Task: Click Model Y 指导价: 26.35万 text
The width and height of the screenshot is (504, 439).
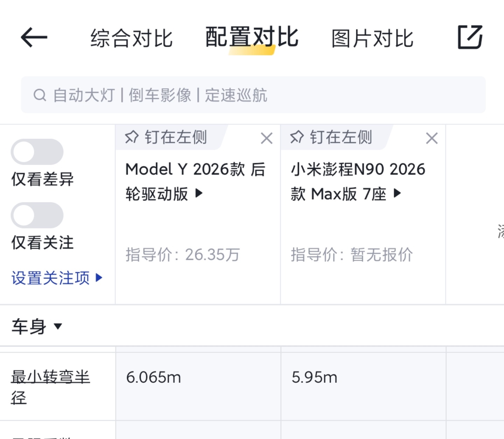Action: click(183, 255)
